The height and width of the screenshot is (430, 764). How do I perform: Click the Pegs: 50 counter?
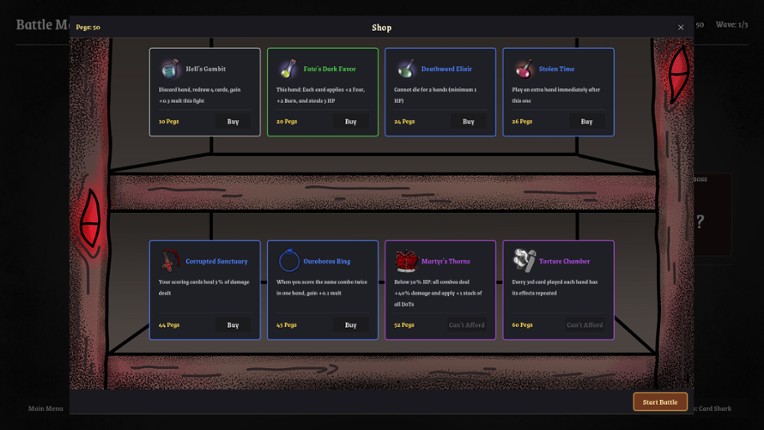coord(88,27)
